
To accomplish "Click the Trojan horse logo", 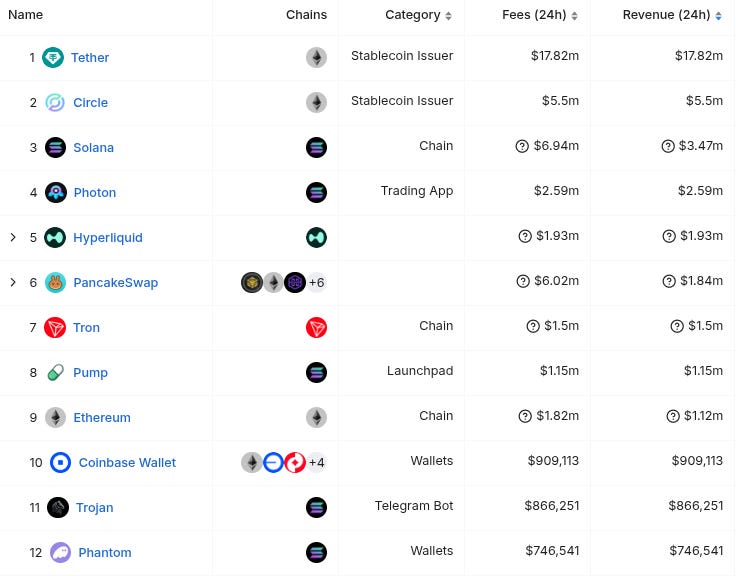I will click(58, 507).
